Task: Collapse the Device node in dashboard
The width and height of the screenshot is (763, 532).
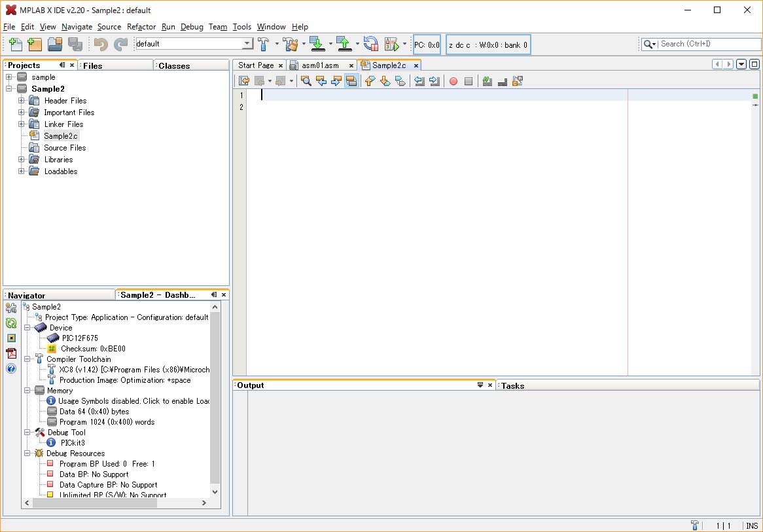Action: click(27, 328)
